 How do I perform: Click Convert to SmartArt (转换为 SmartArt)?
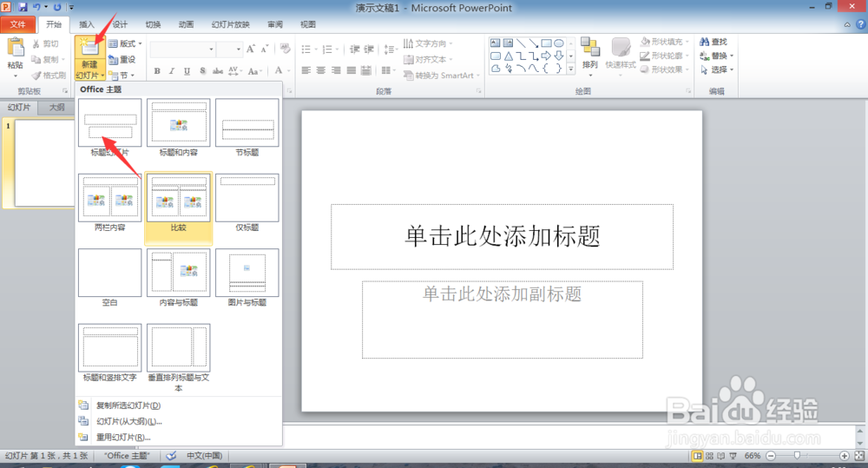[x=441, y=76]
